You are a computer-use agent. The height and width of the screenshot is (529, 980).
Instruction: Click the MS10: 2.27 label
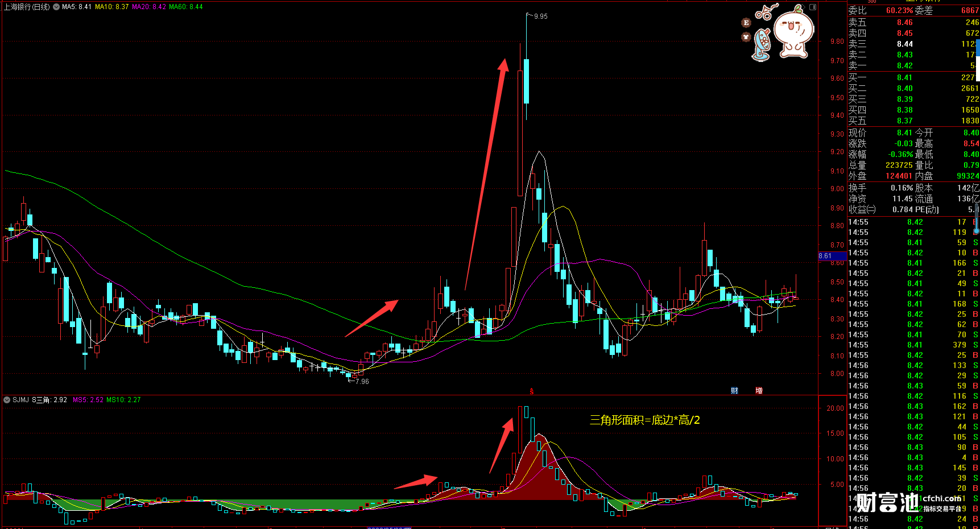pyautogui.click(x=123, y=400)
